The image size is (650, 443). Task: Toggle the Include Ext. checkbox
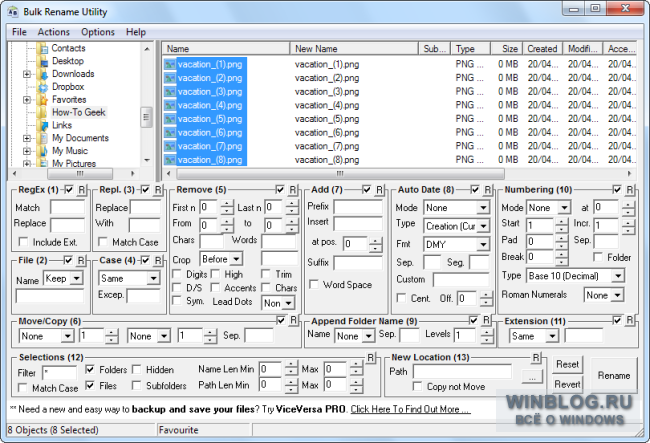24,242
